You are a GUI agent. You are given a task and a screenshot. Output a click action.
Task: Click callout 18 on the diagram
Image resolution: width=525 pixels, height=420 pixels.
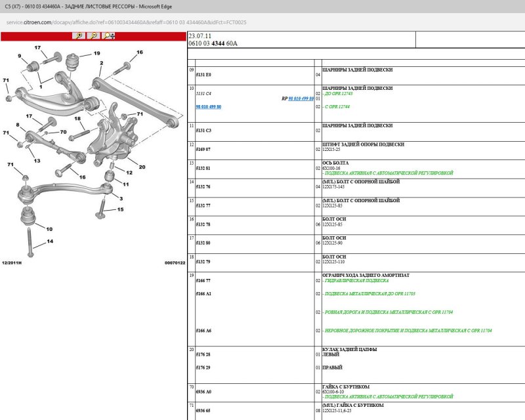coord(77,118)
